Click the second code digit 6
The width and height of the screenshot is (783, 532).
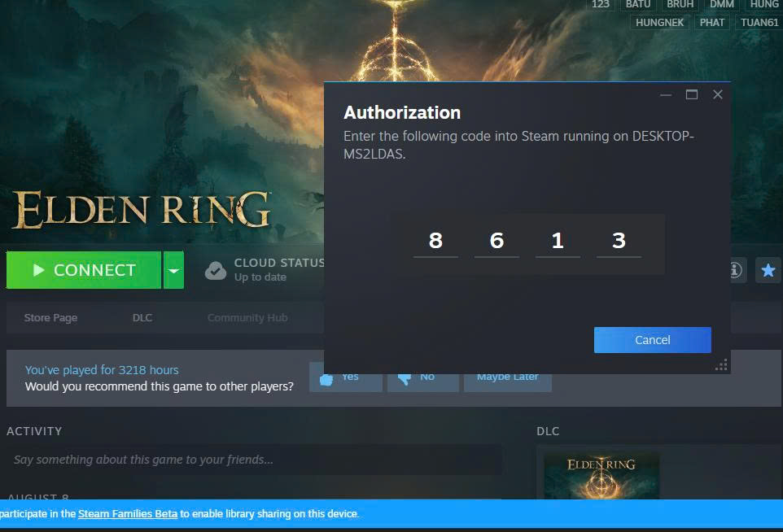(x=496, y=241)
